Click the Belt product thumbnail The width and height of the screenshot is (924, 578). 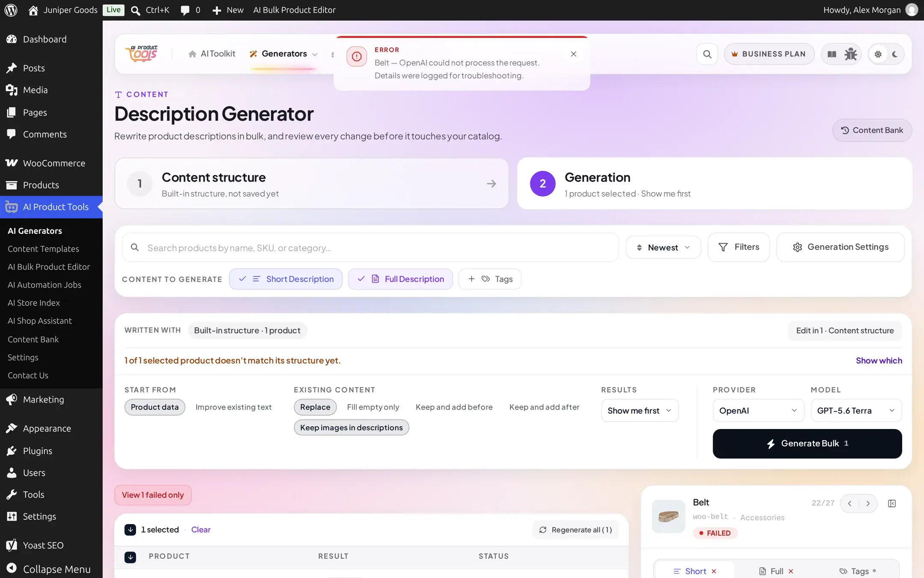pos(668,516)
